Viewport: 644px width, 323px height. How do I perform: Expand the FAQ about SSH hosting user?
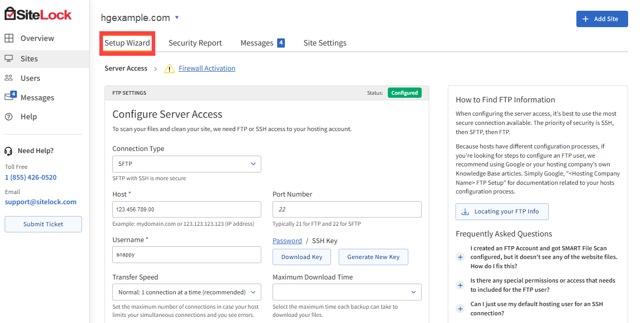(460, 309)
